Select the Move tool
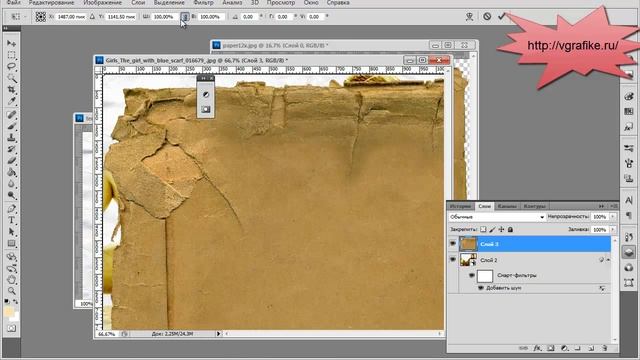Screen dimensions: 640x360 11,43
